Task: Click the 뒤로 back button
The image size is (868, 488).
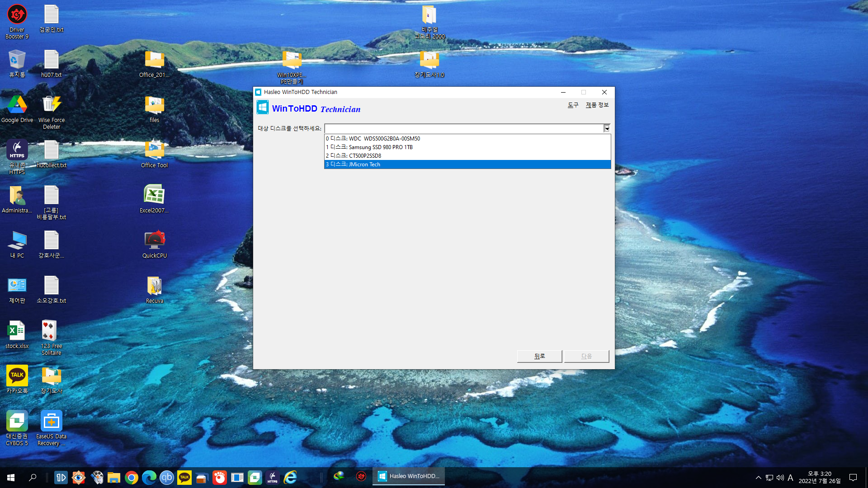Action: tap(539, 356)
